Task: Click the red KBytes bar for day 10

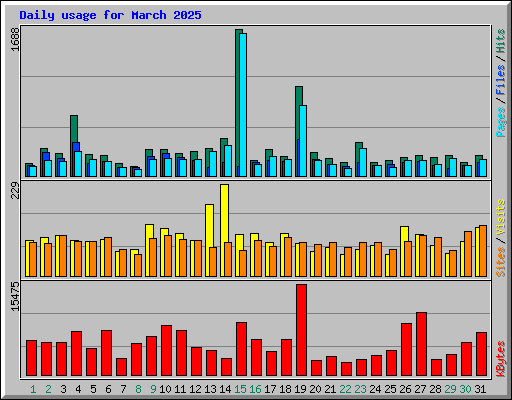Action: (166, 350)
